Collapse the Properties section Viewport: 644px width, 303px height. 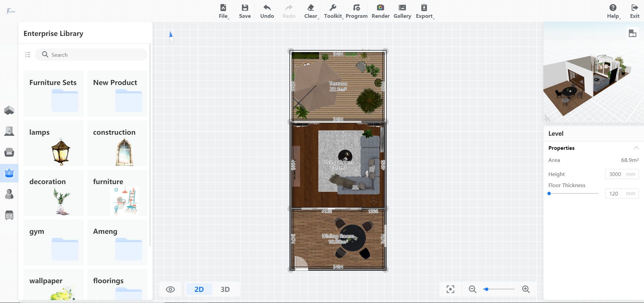coord(636,148)
